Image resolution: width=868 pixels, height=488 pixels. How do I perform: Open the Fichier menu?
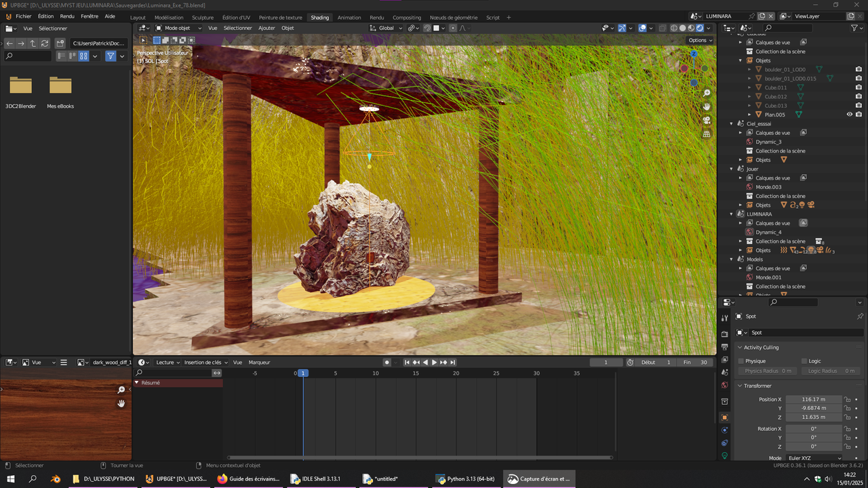[x=23, y=16]
